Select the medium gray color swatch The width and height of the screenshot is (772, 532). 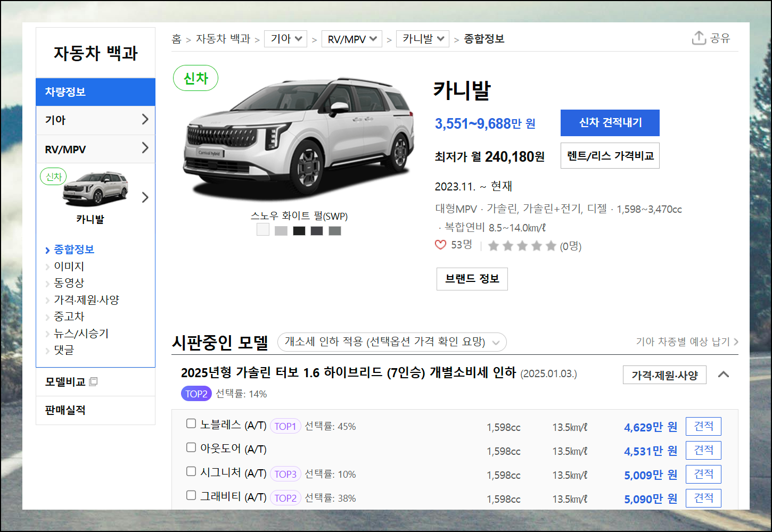coord(335,230)
